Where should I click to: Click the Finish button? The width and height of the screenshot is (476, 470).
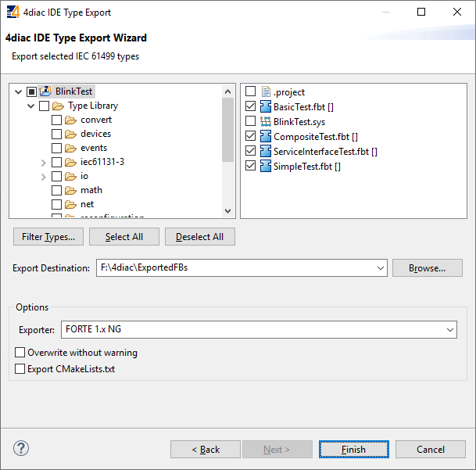(x=353, y=449)
